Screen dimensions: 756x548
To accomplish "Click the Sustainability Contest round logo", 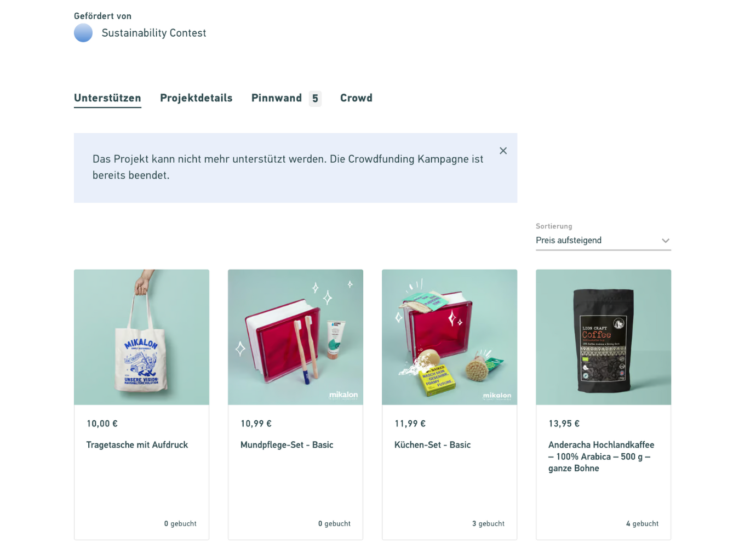I will [x=83, y=33].
